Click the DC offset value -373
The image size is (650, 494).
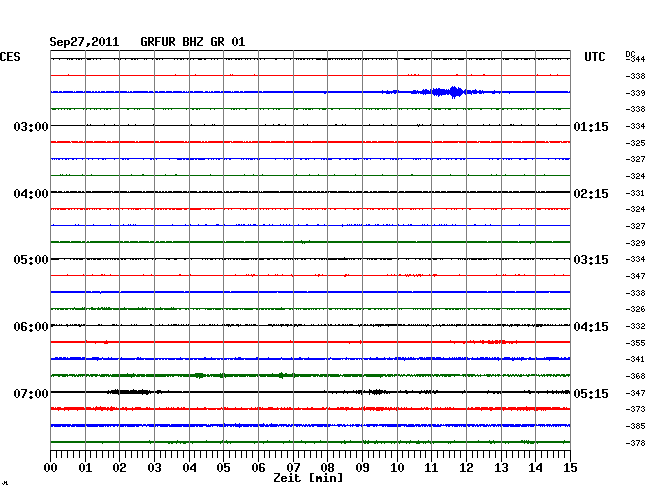635,409
